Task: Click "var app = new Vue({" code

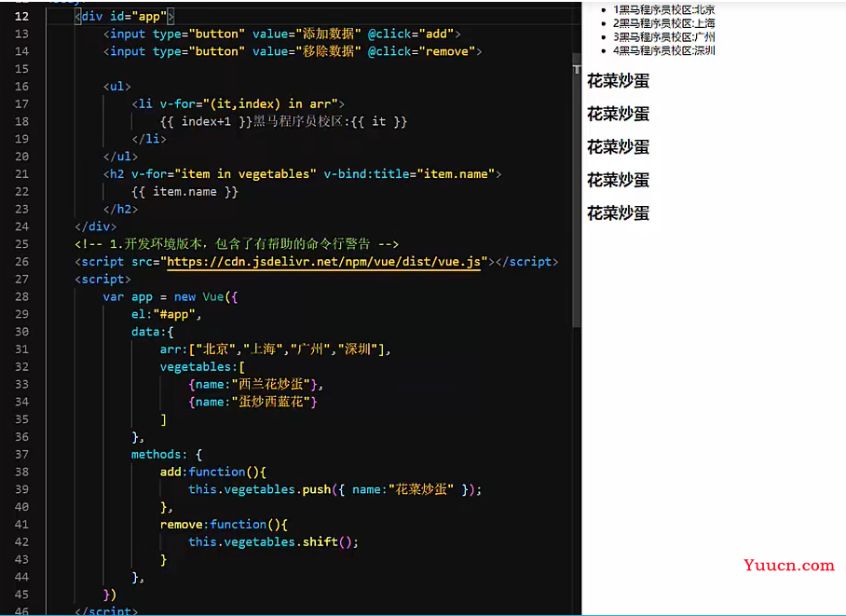Action: pos(170,297)
